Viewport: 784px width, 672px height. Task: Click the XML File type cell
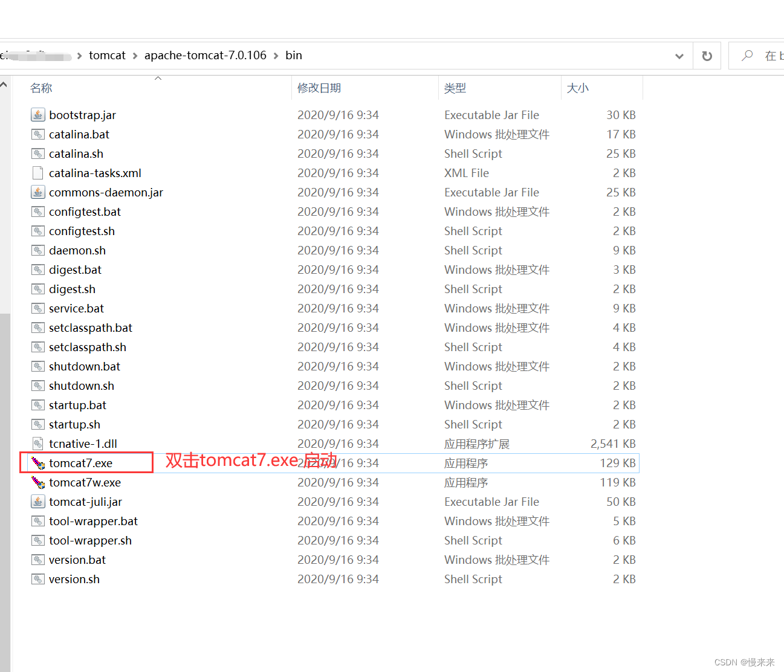[x=467, y=173]
